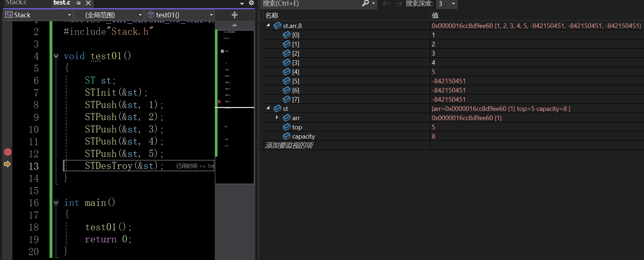The width and height of the screenshot is (644, 260).
Task: Click the variable icon of element [5]
Action: point(287,81)
